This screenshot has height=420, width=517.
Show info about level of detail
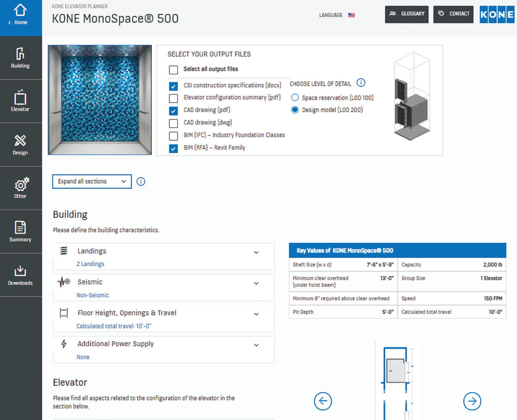click(x=361, y=83)
